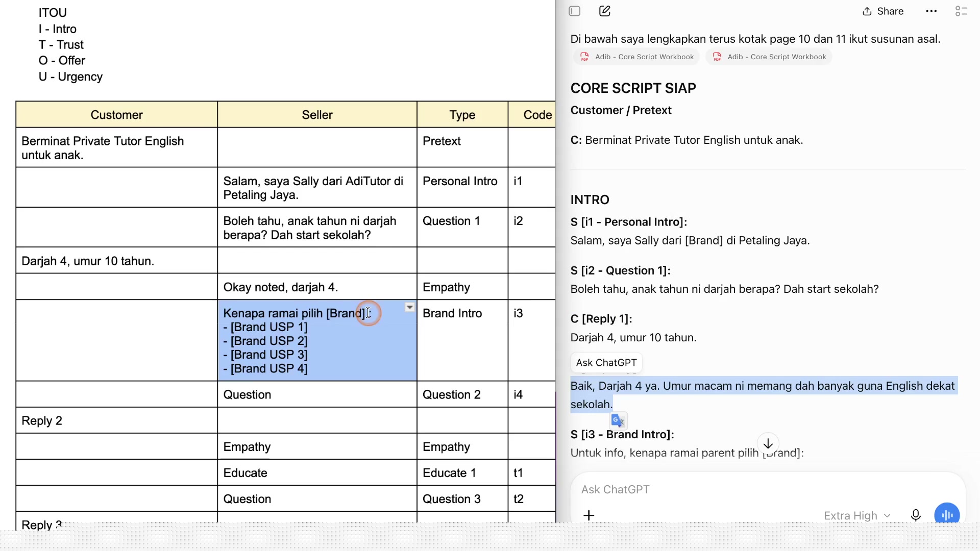Toggle the ChatGPT sidebar panel icon
The width and height of the screenshot is (980, 551).
click(574, 11)
